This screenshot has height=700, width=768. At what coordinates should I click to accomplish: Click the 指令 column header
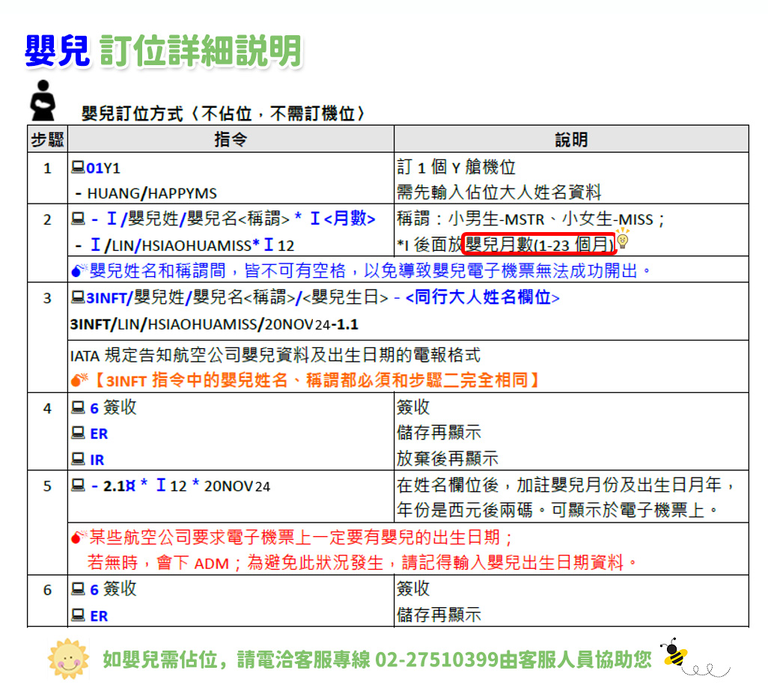tap(231, 140)
